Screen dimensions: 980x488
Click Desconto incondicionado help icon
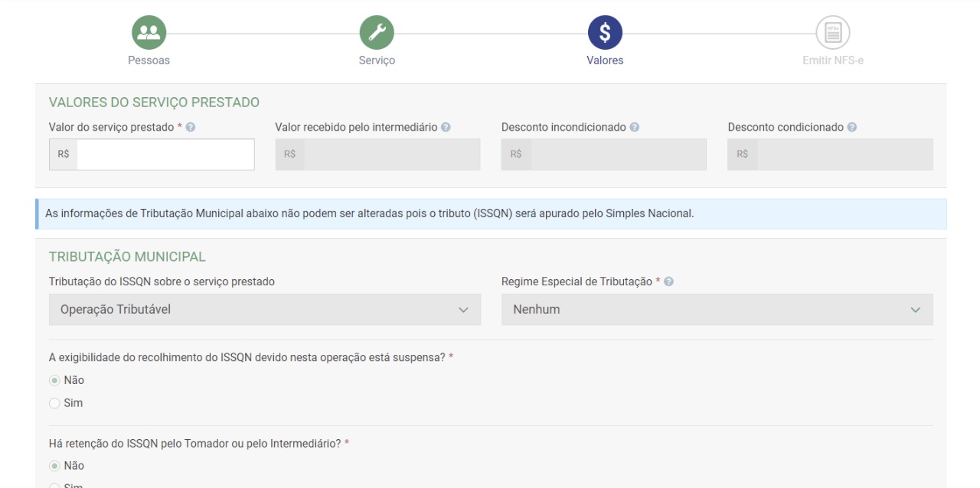click(635, 127)
